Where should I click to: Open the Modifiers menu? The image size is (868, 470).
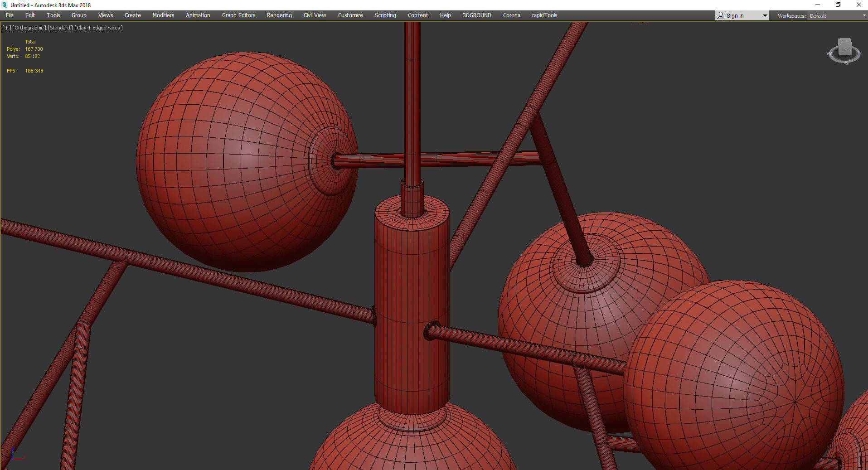(x=163, y=15)
